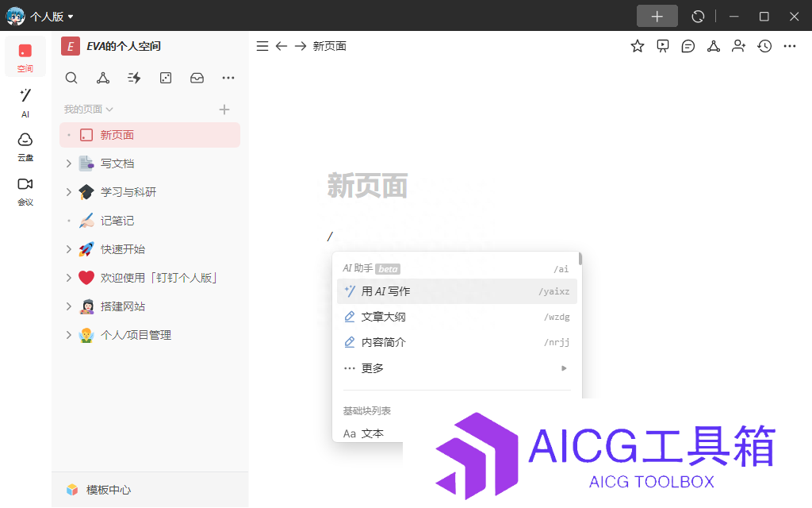Open sidebar more options ellipsis
The image size is (812, 508).
pyautogui.click(x=228, y=78)
